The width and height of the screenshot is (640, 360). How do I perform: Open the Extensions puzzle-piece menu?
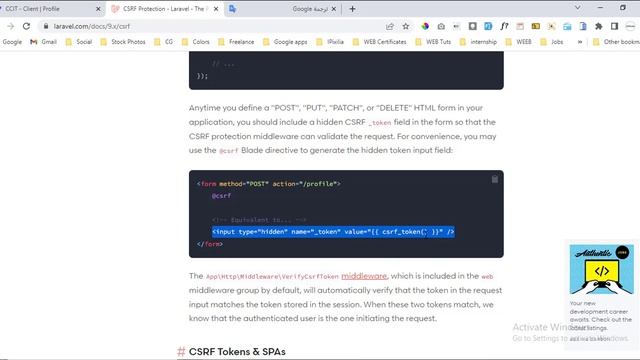tap(598, 26)
